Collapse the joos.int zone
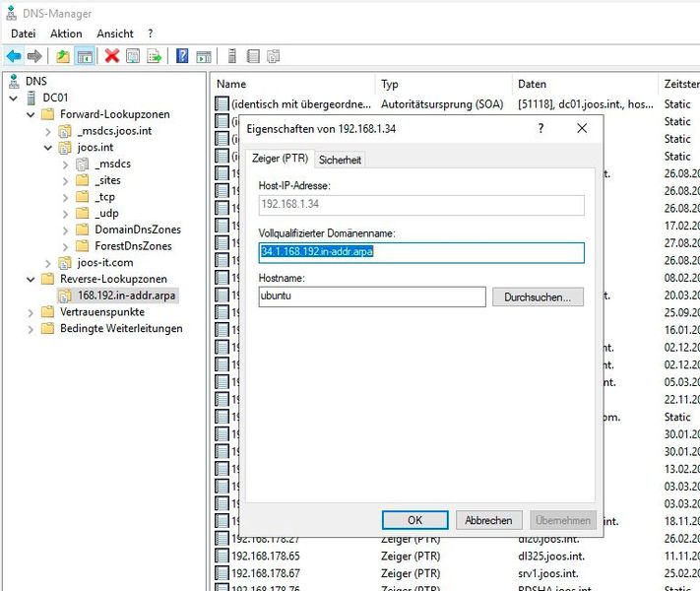The height and width of the screenshot is (591, 700). [x=48, y=148]
